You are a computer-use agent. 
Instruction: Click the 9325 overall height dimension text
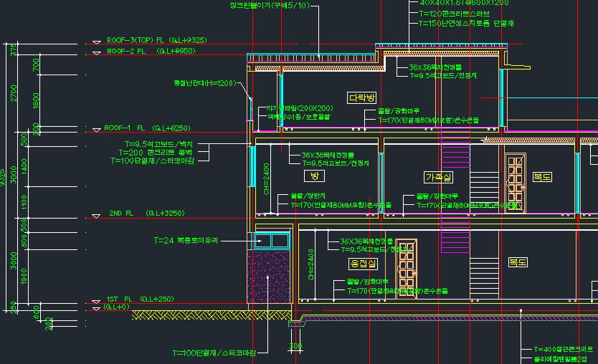coord(3,173)
